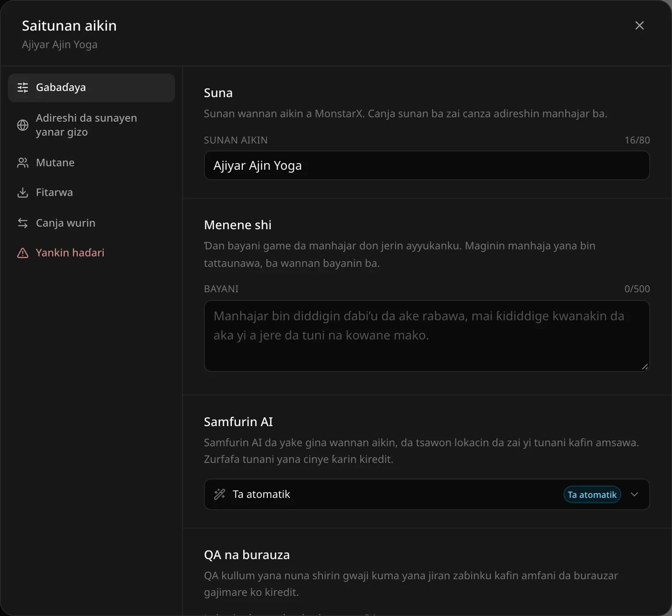Expand the Samfurin AI model dropdown chevron
Image resolution: width=672 pixels, height=616 pixels.
[x=634, y=494]
